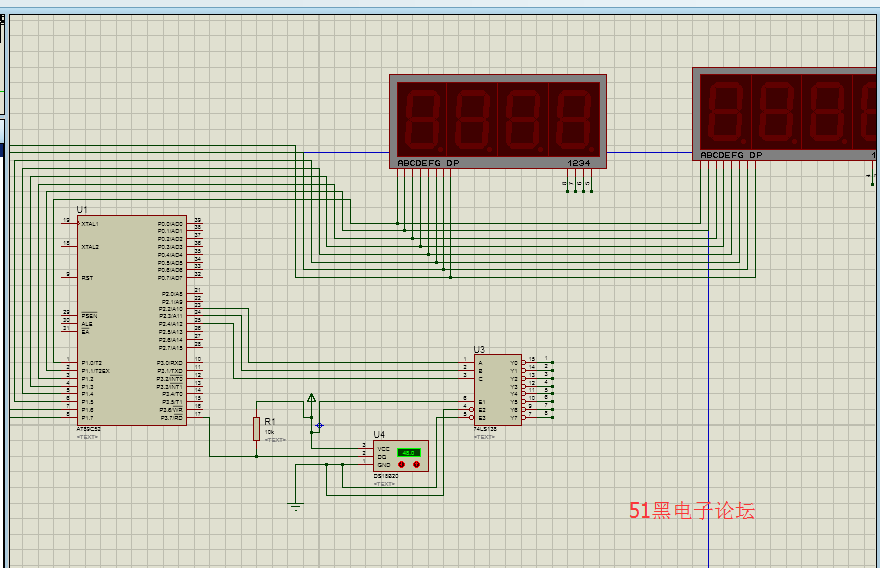Image resolution: width=880 pixels, height=568 pixels.
Task: Click the DS18B20 temperature increase button
Action: coord(416,465)
